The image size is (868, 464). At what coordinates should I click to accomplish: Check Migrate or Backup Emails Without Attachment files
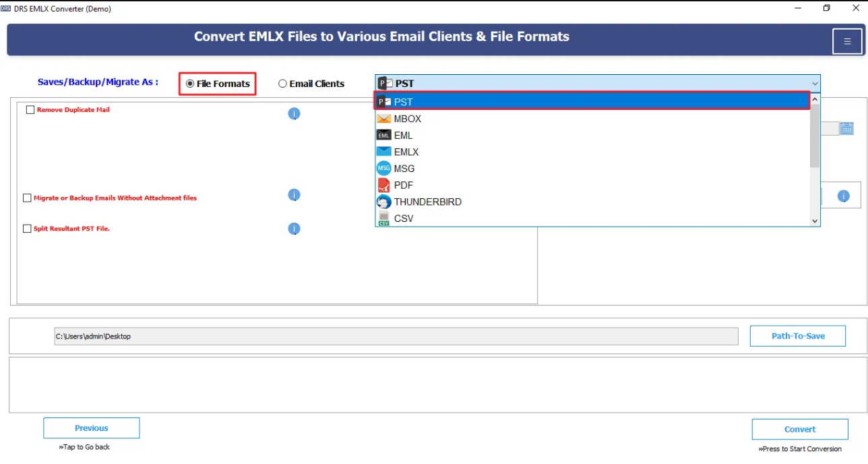tap(27, 198)
